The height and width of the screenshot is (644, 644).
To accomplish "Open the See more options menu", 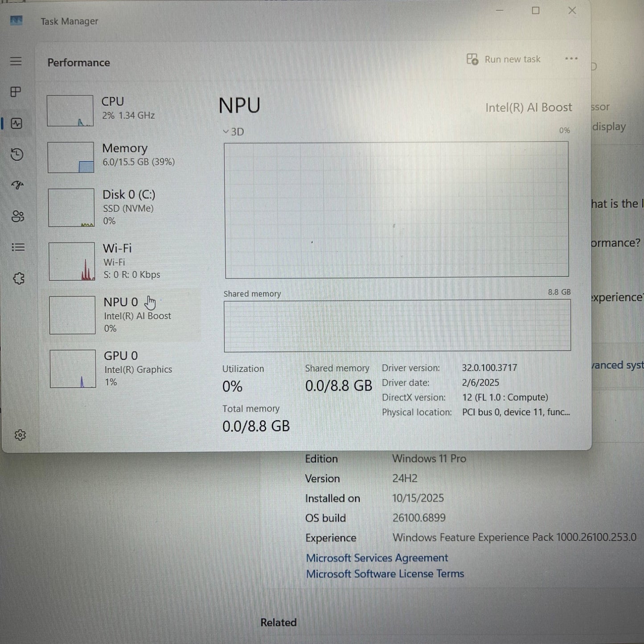I will [x=571, y=58].
